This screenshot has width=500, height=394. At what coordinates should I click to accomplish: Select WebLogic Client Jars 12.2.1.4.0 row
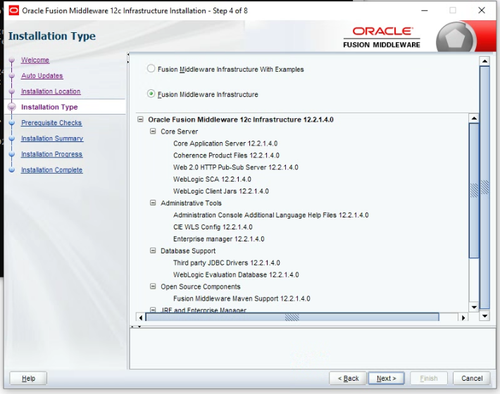point(221,191)
